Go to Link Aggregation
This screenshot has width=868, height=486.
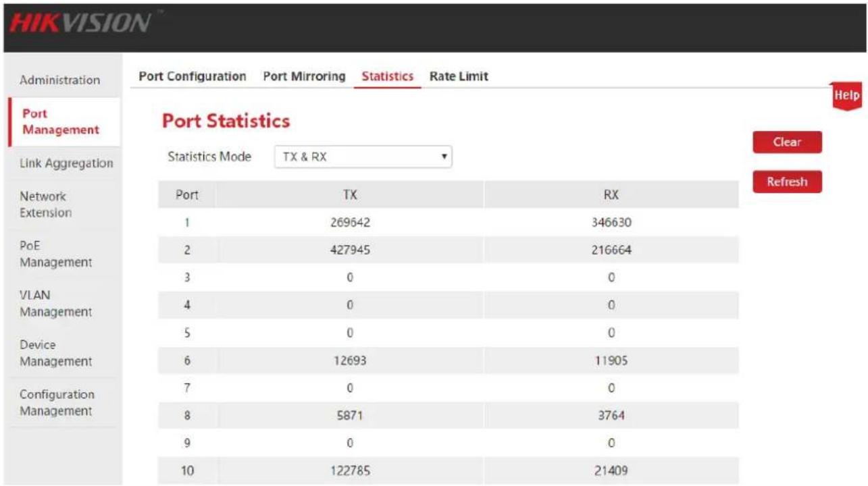[66, 163]
